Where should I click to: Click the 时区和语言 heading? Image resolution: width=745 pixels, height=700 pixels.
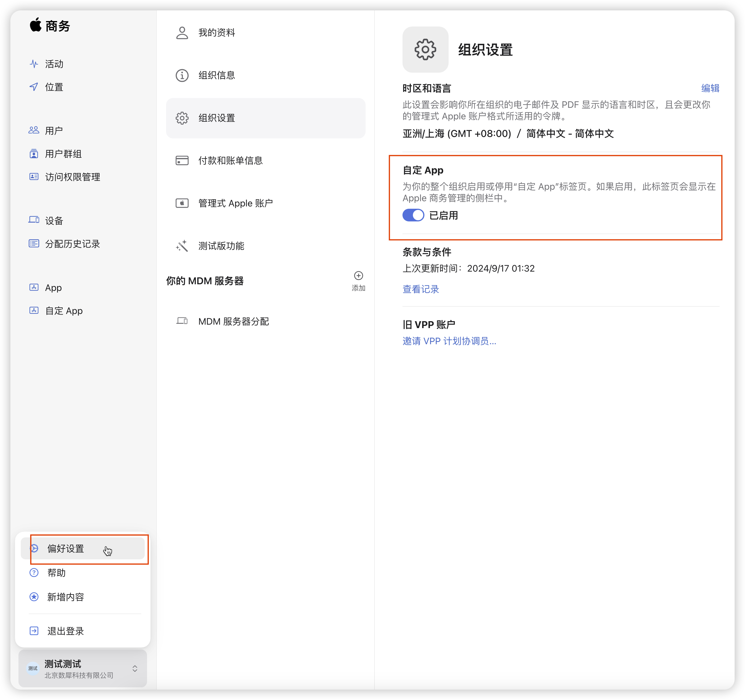pyautogui.click(x=427, y=89)
